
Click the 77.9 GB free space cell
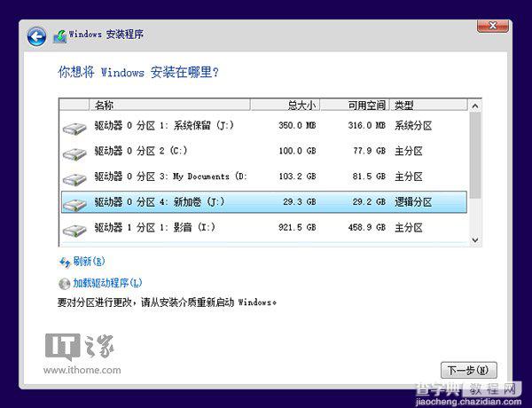click(x=369, y=151)
